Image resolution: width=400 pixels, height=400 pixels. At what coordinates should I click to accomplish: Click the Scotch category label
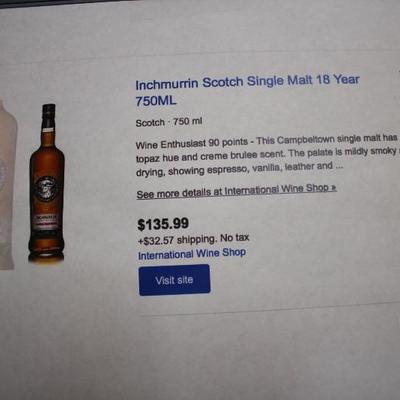150,123
